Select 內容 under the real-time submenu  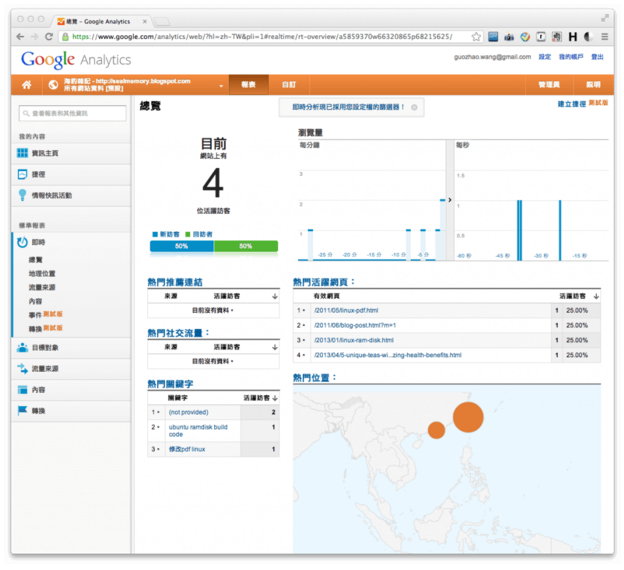tap(35, 301)
